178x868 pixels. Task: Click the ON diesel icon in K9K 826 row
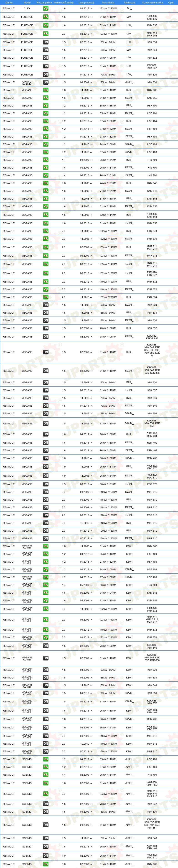click(x=46, y=75)
